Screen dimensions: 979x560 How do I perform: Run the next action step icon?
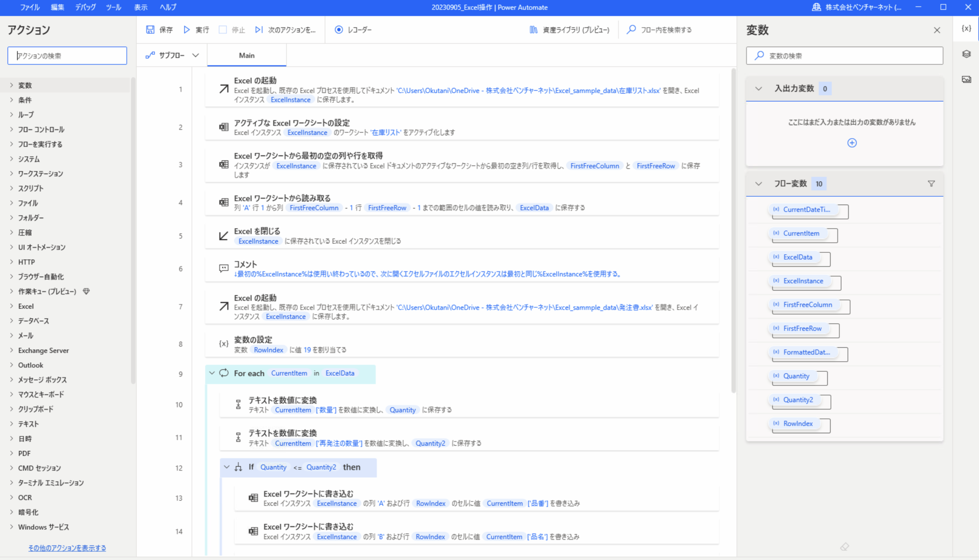click(x=259, y=30)
